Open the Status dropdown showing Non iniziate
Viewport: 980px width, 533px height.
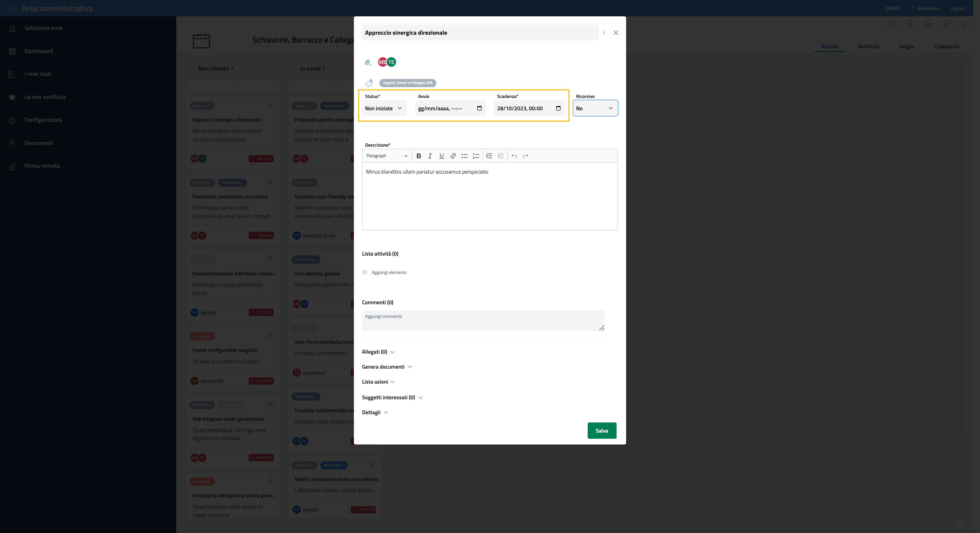click(383, 109)
